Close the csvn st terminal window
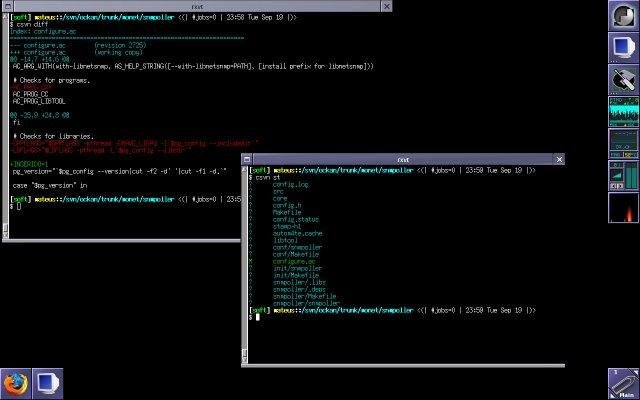Screen dimensions: 640x400 click(559, 159)
